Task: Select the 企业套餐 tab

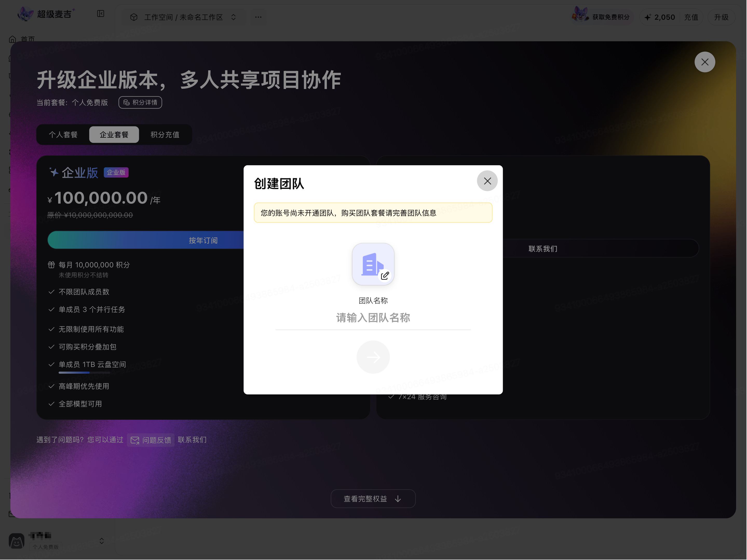Action: 114,135
